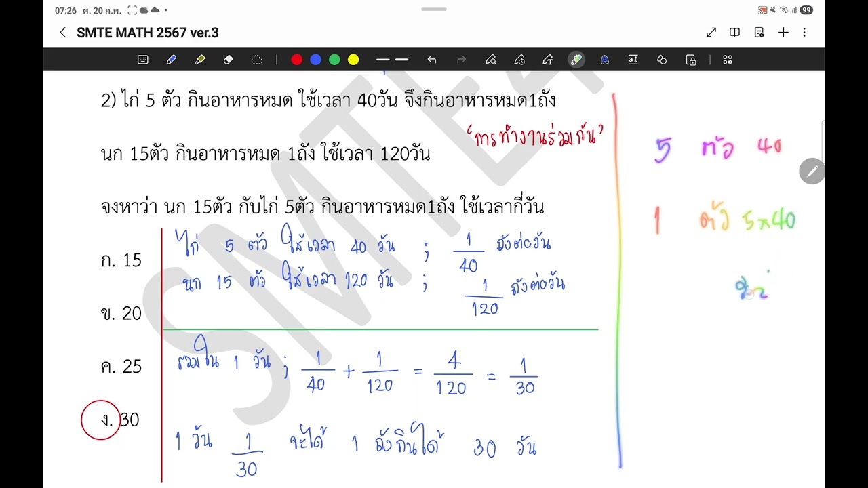
Task: Tap the note title SMTE MATH 2567 ver.3
Action: (148, 33)
